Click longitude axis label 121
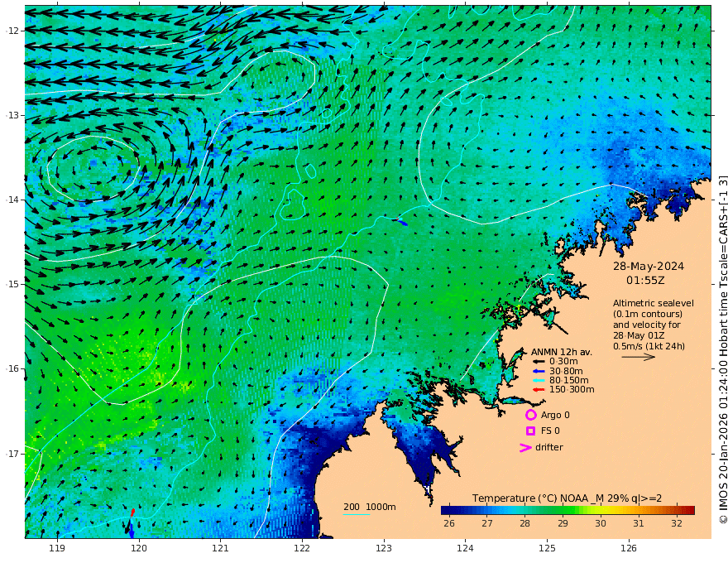 pos(221,548)
